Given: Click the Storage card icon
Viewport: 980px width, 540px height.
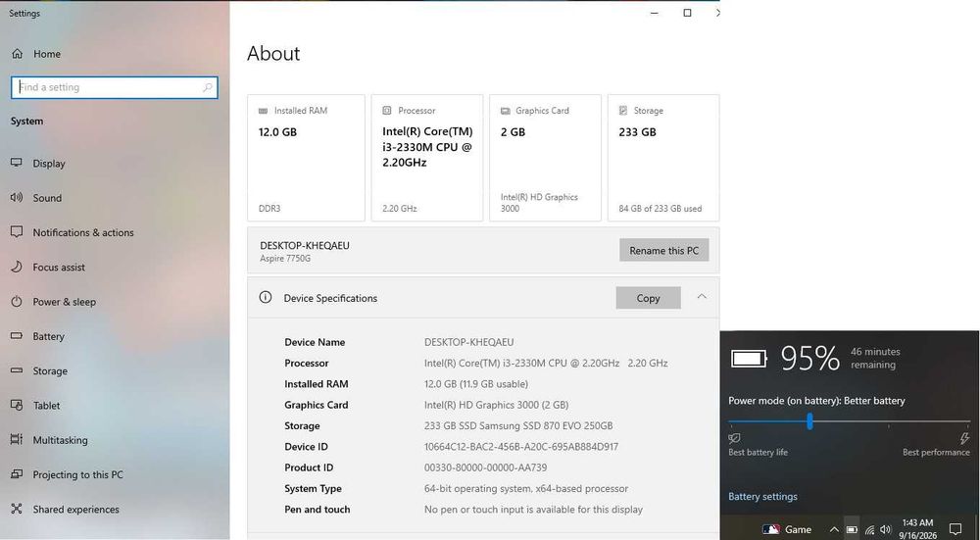Looking at the screenshot, I should pyautogui.click(x=623, y=110).
